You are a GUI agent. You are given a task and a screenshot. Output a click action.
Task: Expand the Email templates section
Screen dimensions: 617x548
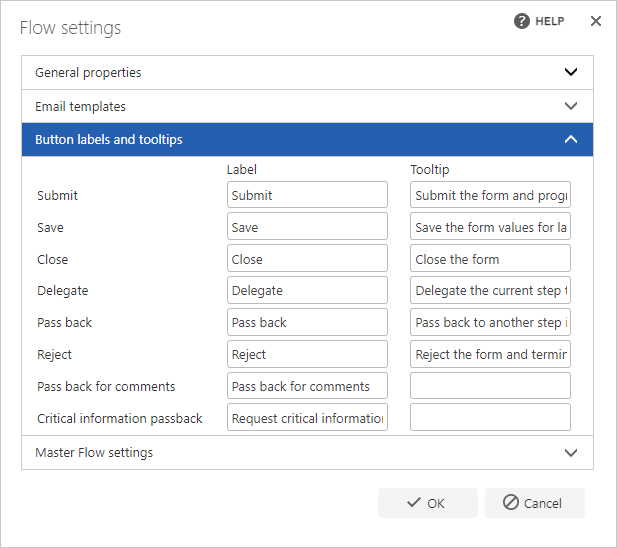pos(307,106)
